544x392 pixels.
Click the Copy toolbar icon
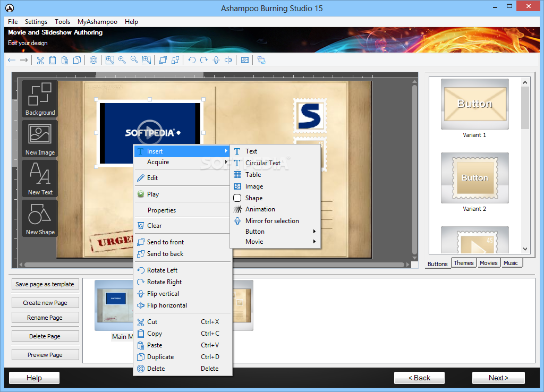click(x=53, y=61)
